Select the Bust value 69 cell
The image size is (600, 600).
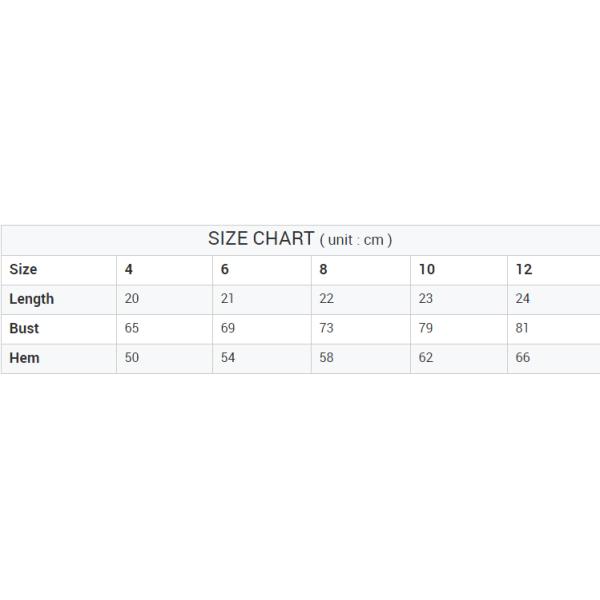pyautogui.click(x=228, y=328)
